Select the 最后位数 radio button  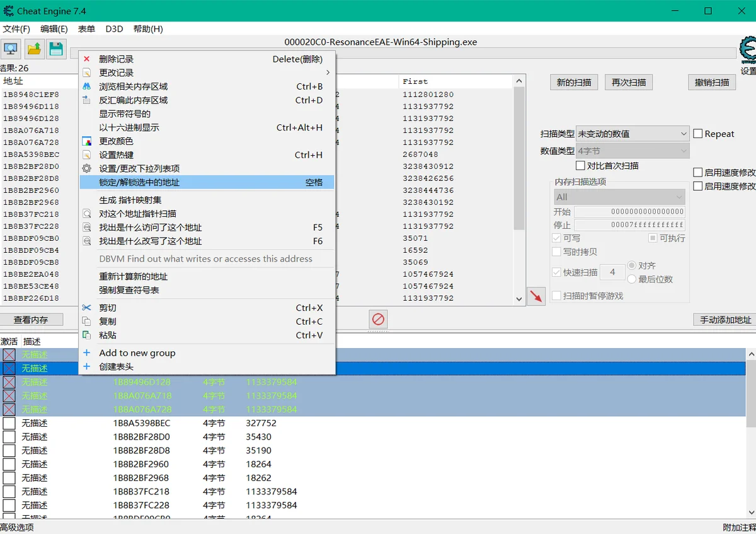(631, 279)
